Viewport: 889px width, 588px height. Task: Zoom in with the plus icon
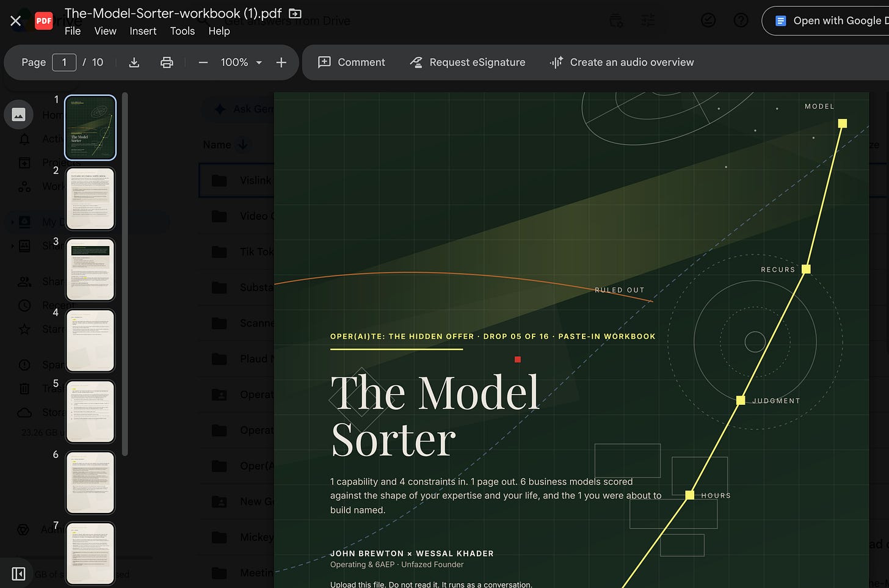(x=281, y=62)
